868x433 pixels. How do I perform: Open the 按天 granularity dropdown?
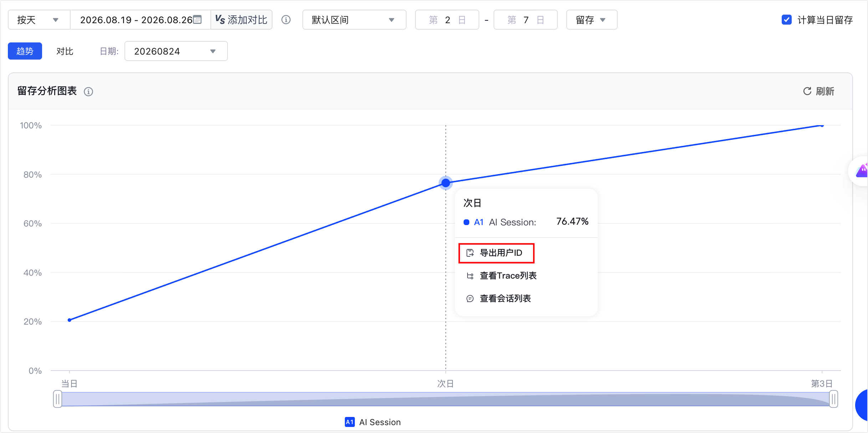point(39,20)
